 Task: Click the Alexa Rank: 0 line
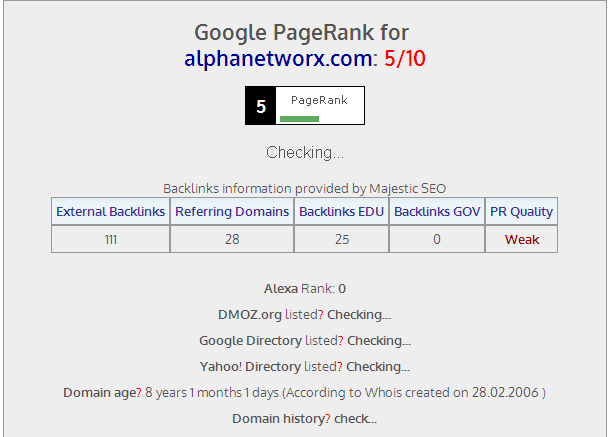tap(305, 289)
